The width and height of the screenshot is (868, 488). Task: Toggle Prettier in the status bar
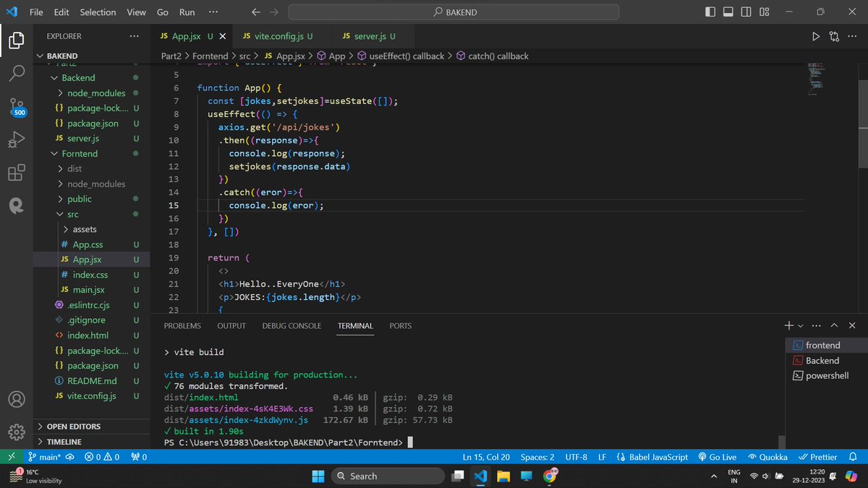817,457
